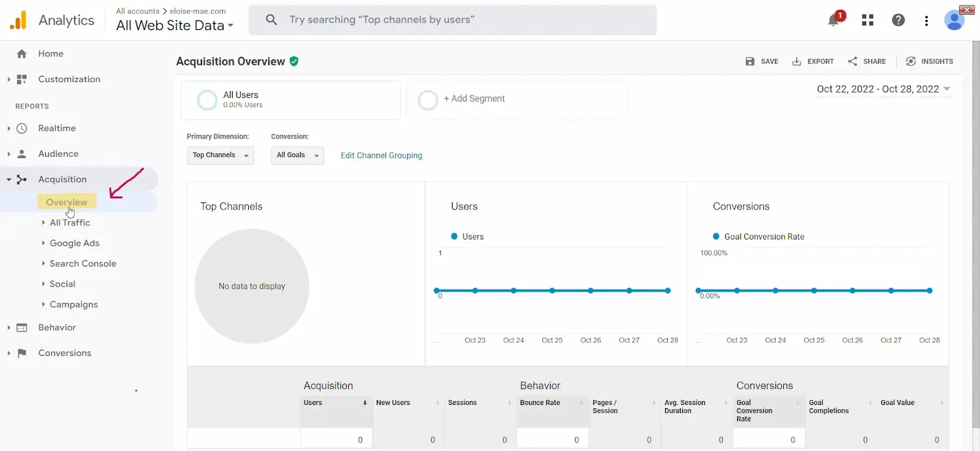
Task: Open the Behavior reports section
Action: [57, 328]
